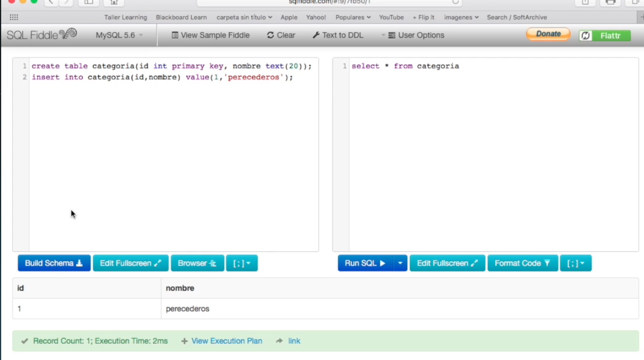Click the printer icon in browser toolbar
The width and height of the screenshot is (644, 360).
tap(610, 3)
